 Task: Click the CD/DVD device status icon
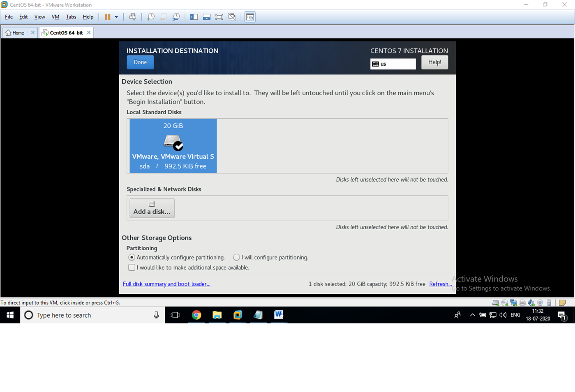tap(504, 302)
